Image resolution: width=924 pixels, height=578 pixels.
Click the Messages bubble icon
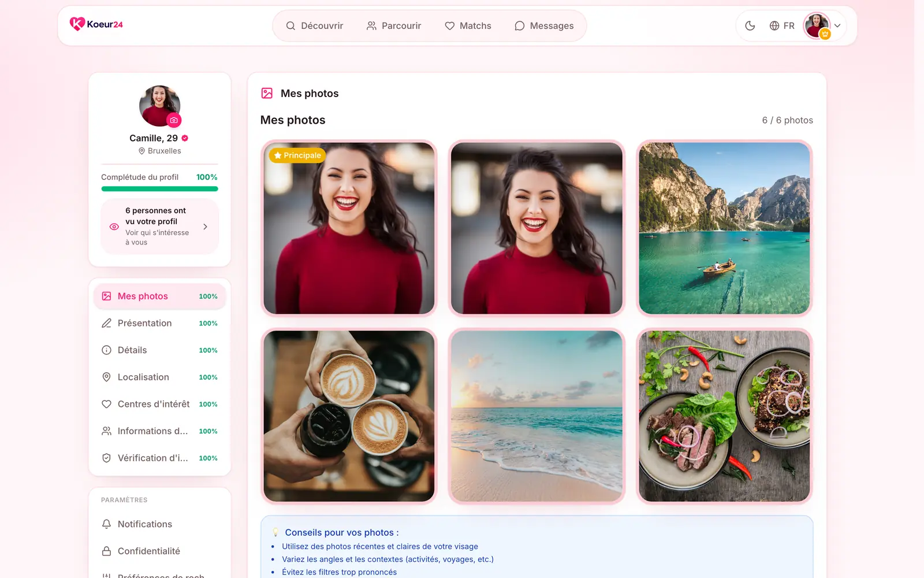pos(519,25)
